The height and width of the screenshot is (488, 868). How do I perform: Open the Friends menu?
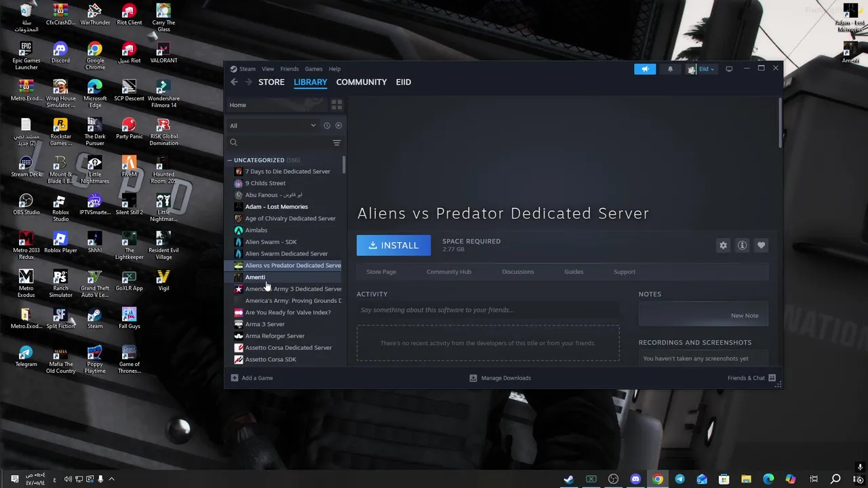(x=290, y=69)
